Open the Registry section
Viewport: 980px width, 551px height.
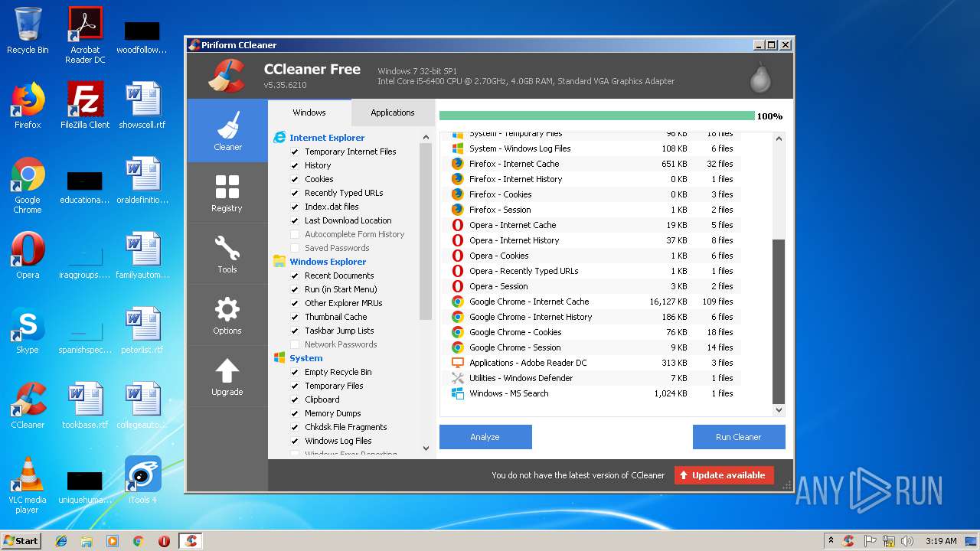pos(227,192)
